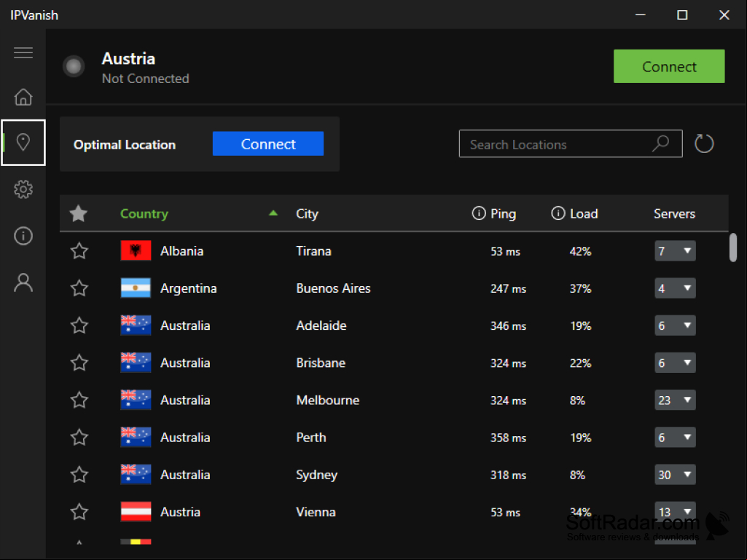This screenshot has width=747, height=560.
Task: Open Settings gear icon
Action: (23, 189)
